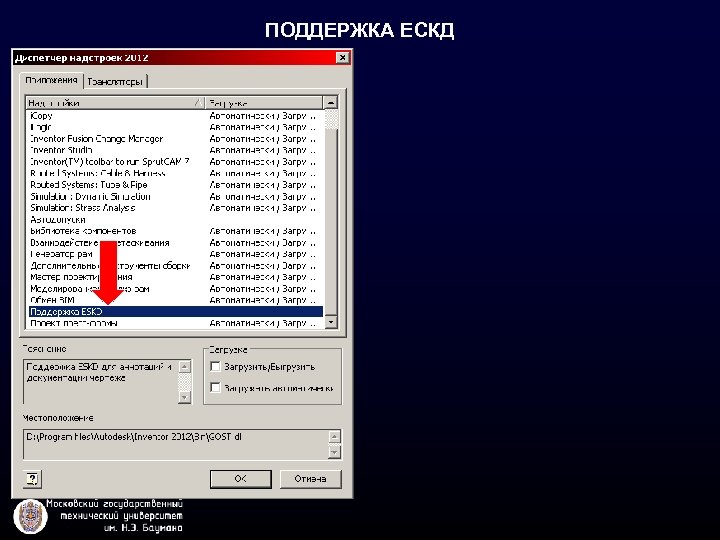Tick the Загружать автоматически checkbox
This screenshot has height=540, width=720.
(215, 387)
